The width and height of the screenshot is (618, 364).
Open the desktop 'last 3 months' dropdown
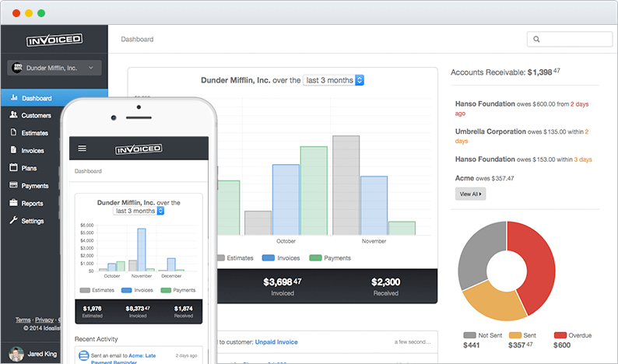point(333,80)
